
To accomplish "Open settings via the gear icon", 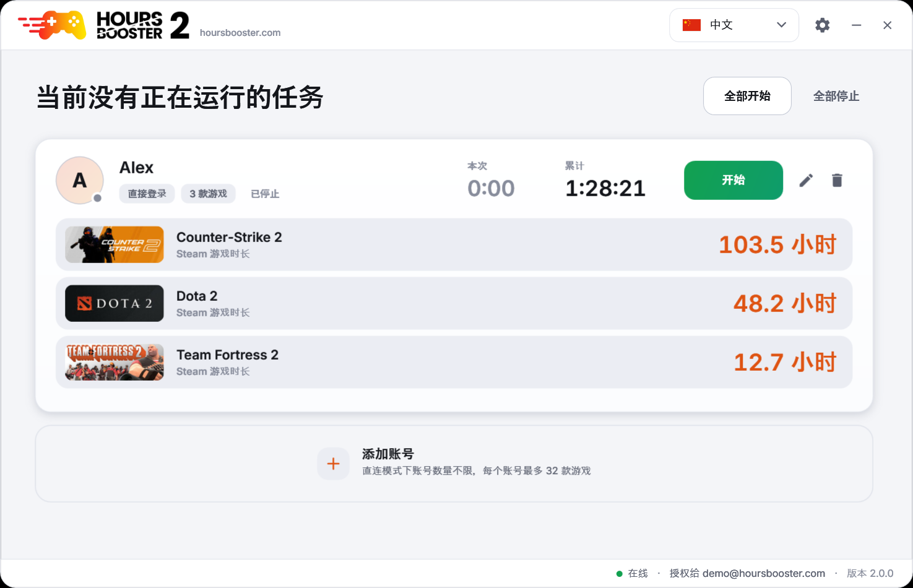I will coord(822,25).
